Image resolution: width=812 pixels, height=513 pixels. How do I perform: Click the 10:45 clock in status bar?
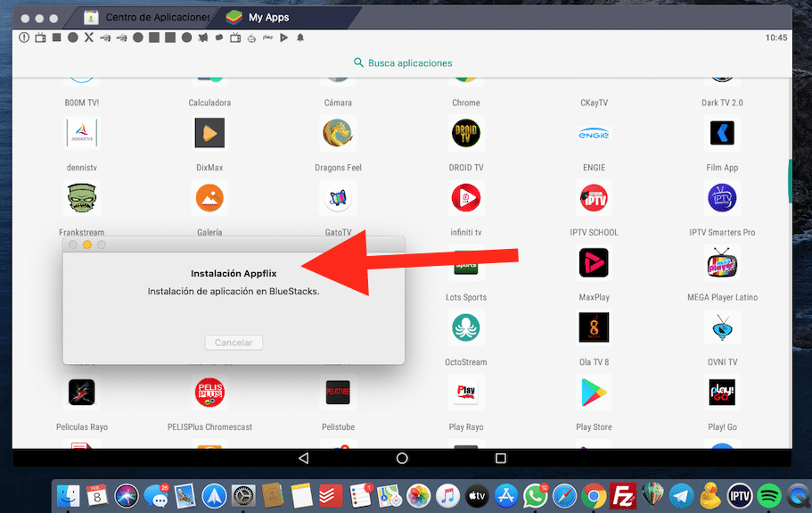775,37
